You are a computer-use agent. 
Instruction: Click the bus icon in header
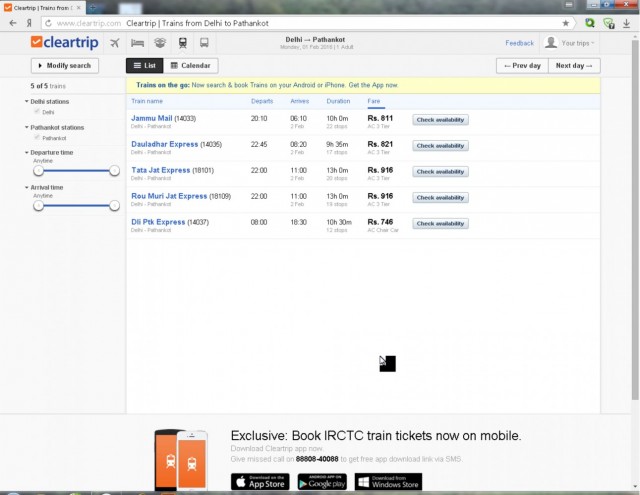pos(204,43)
